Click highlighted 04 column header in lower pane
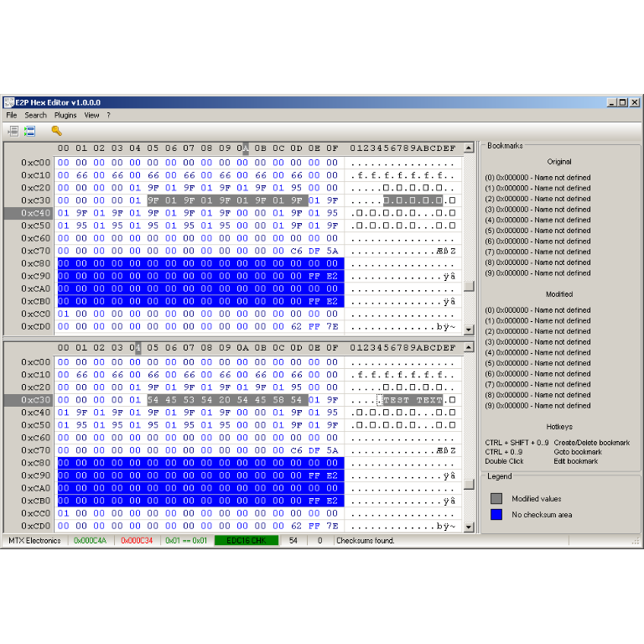This screenshot has width=644, height=644. pos(135,347)
